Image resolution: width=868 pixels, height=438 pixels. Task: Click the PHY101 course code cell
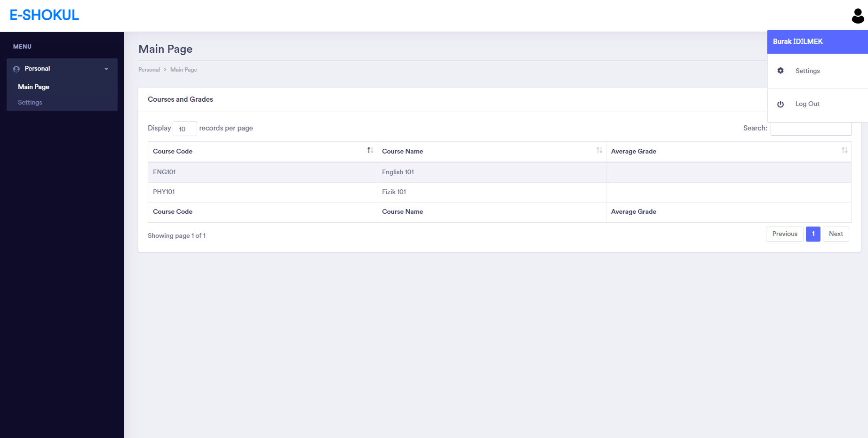pos(263,192)
